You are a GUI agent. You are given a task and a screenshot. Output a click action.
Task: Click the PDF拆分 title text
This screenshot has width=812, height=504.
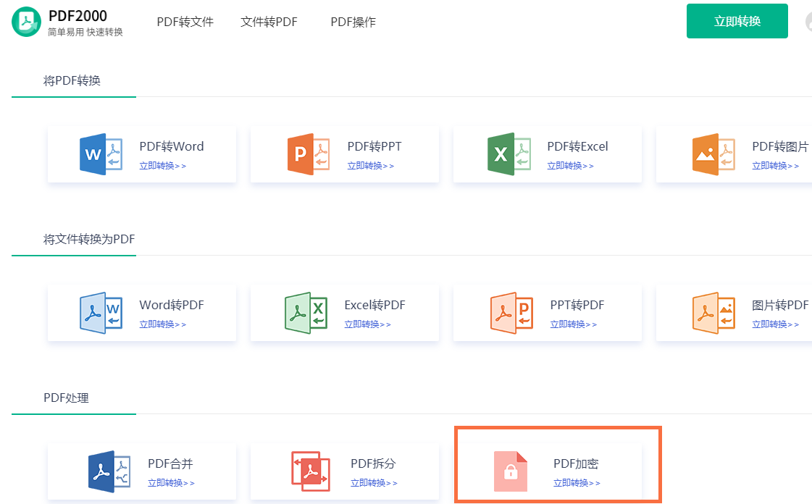click(373, 463)
